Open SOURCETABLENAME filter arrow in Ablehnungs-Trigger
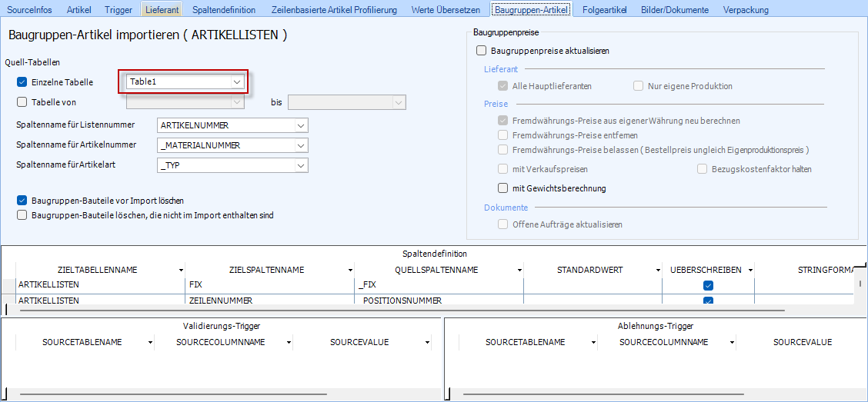The image size is (868, 402). point(593,343)
